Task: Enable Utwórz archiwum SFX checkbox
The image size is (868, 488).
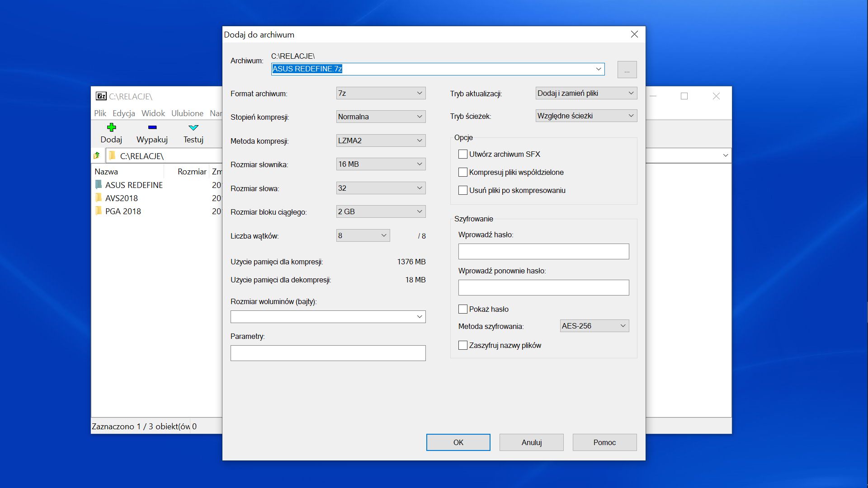Action: tap(462, 154)
